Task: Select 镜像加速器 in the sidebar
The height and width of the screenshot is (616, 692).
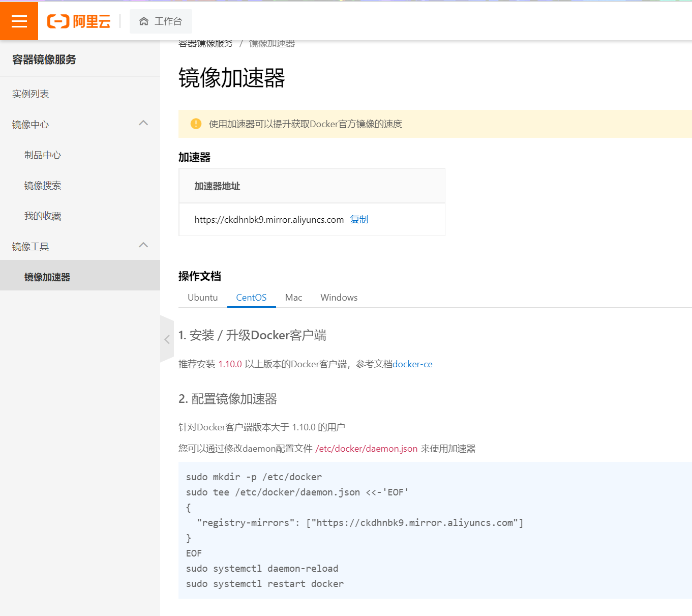Action: pos(80,275)
